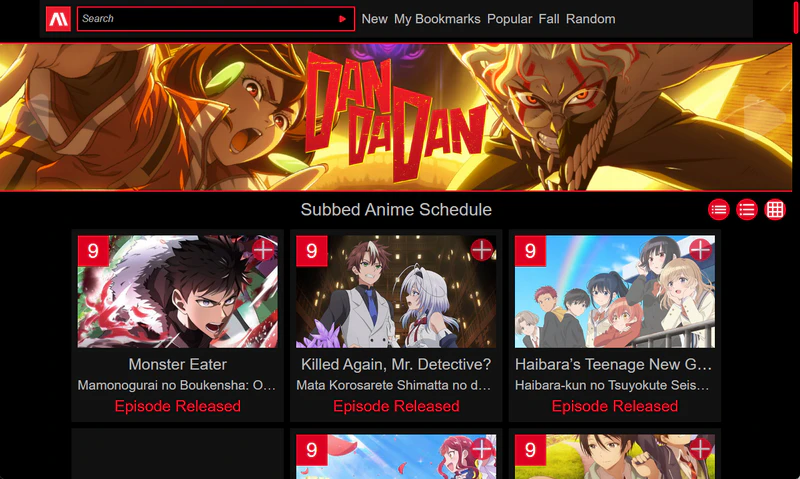Click Episode Released under Haibara's Teenage
Image resolution: width=800 pixels, height=479 pixels.
615,406
